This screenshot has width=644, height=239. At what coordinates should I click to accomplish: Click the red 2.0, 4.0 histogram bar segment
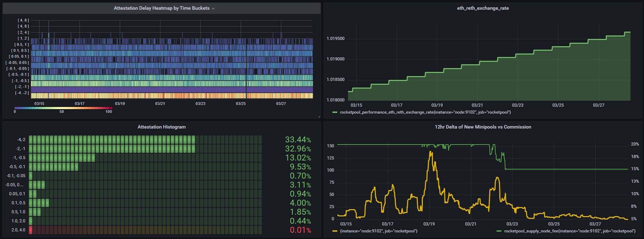pos(31,230)
